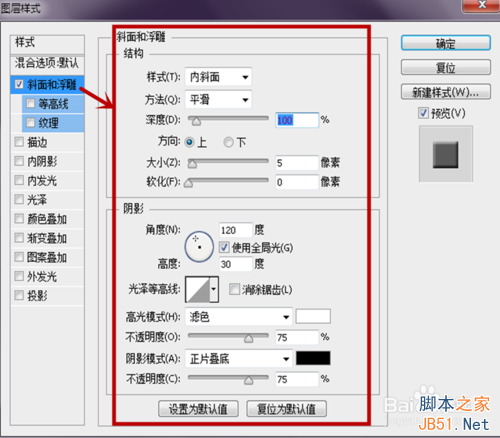Toggle the 预览(V) checkbox
The image size is (500, 438).
pyautogui.click(x=423, y=113)
